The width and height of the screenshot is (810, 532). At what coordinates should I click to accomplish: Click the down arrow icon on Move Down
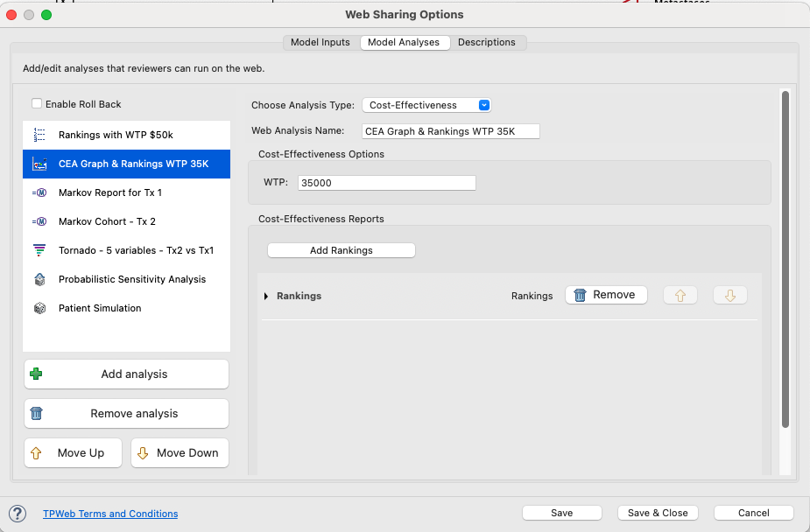(143, 453)
